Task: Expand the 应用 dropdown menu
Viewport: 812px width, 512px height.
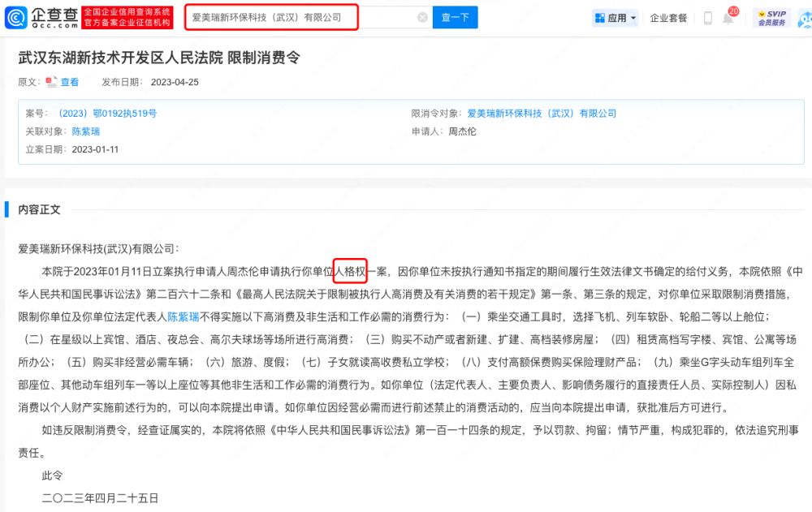Action: tap(633, 18)
